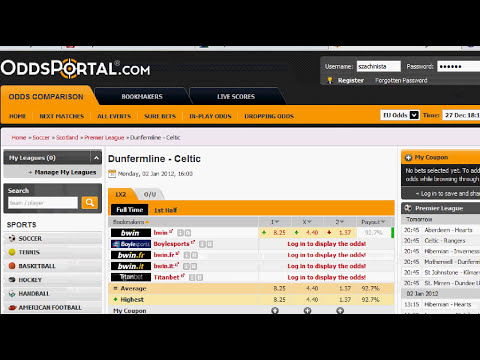480x360 pixels.
Task: Click the Forgotten Password link
Action: point(401,80)
